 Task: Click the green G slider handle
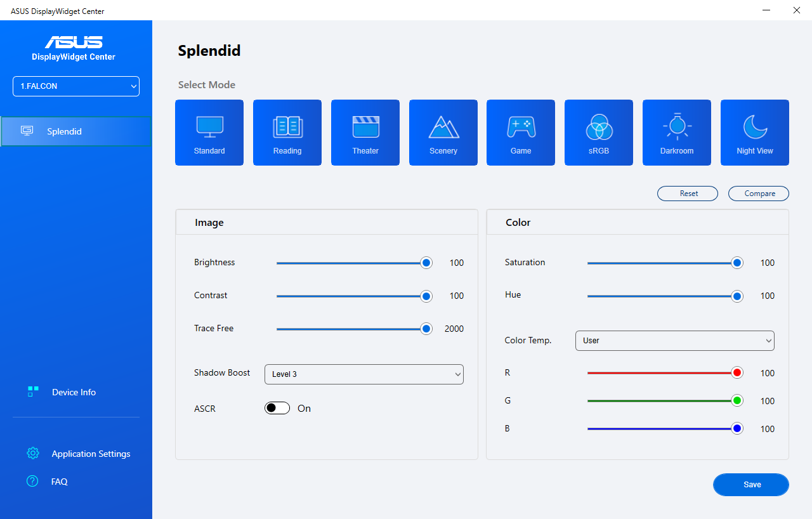click(737, 401)
